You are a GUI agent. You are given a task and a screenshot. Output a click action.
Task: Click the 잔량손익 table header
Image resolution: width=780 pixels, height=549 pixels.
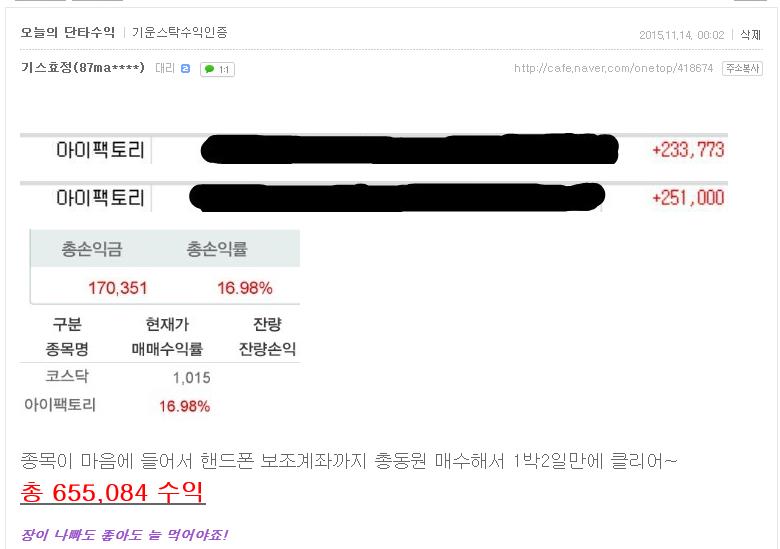tap(267, 349)
